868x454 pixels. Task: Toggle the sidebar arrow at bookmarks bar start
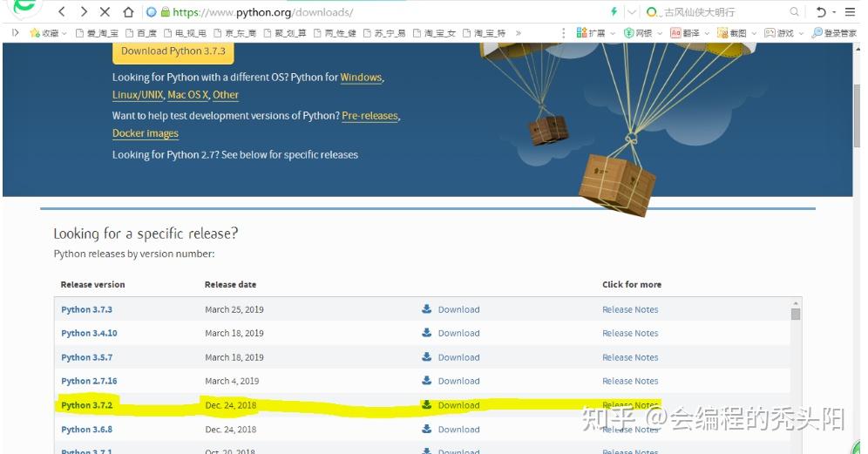point(16,33)
